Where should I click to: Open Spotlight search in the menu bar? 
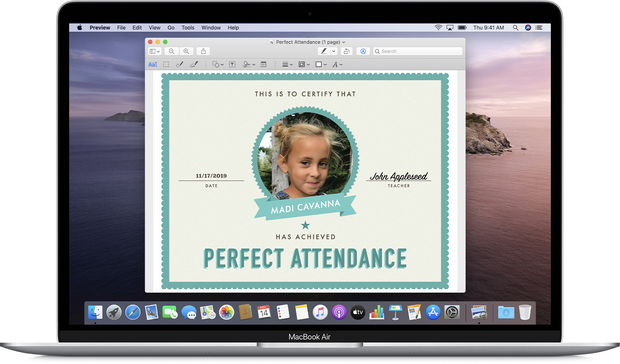pos(515,27)
